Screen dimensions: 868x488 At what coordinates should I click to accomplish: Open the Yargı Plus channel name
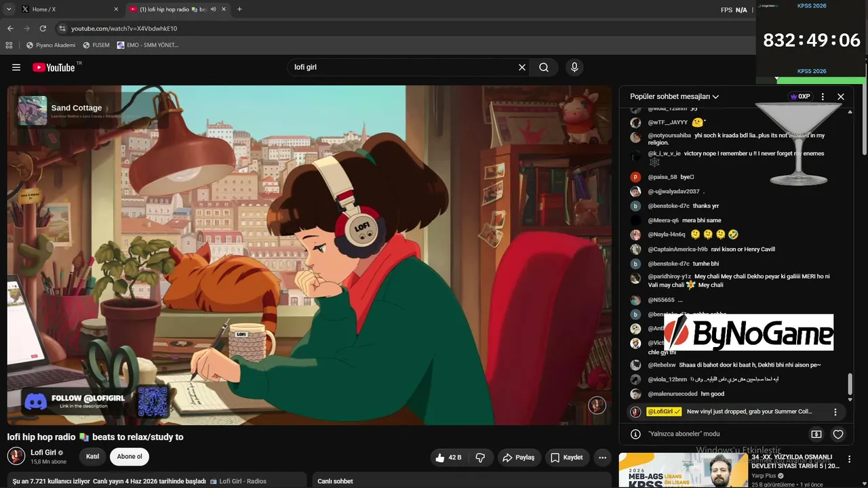[763, 476]
